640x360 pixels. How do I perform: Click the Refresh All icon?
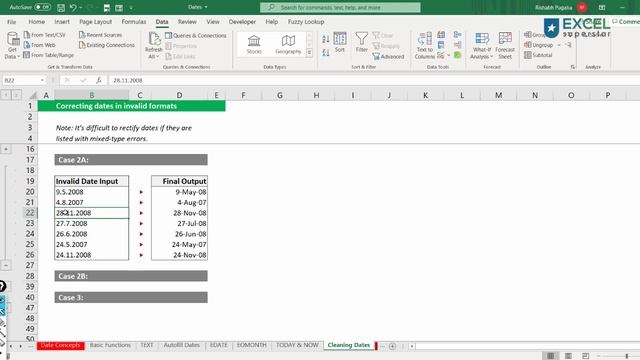154,40
